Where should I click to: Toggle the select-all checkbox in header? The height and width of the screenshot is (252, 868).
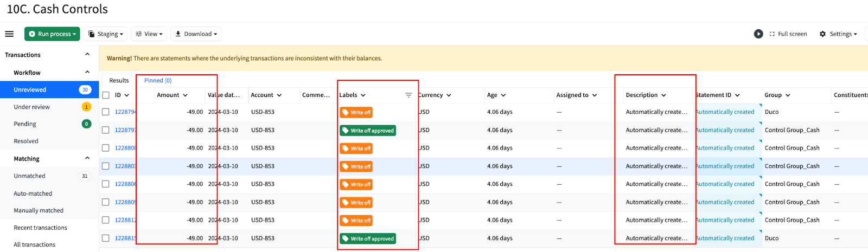click(x=106, y=95)
